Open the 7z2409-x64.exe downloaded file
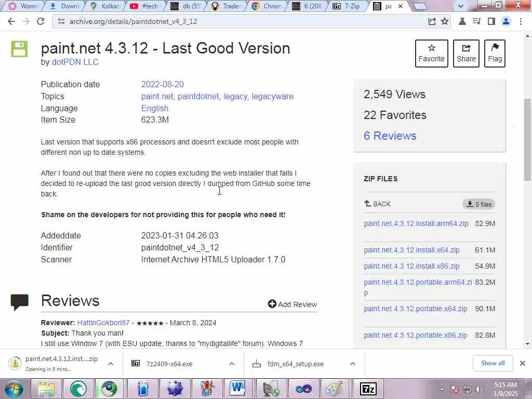The width and height of the screenshot is (532, 399). tap(169, 364)
